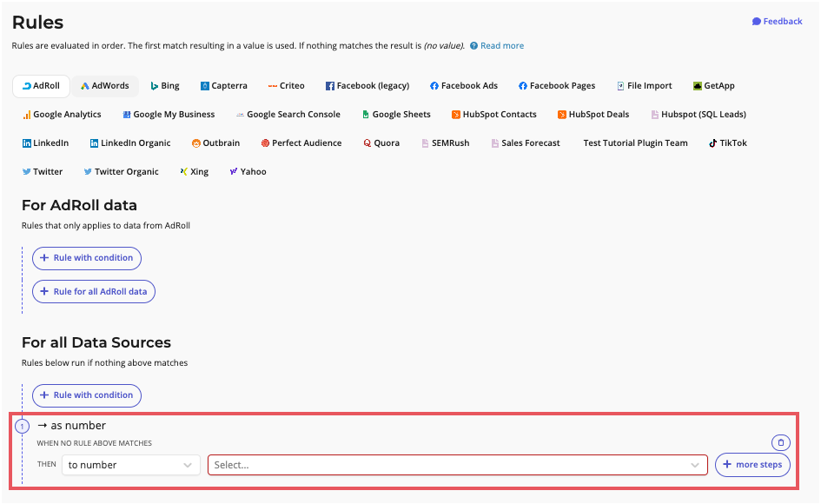821x504 pixels.
Task: Open the "to number" action dropdown
Action: click(x=130, y=465)
